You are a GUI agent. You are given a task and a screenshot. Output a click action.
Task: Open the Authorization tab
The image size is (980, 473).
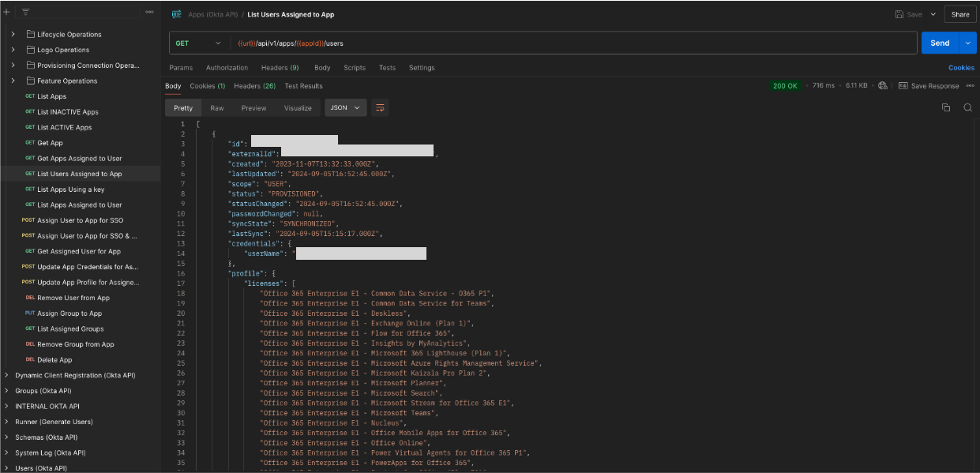227,67
